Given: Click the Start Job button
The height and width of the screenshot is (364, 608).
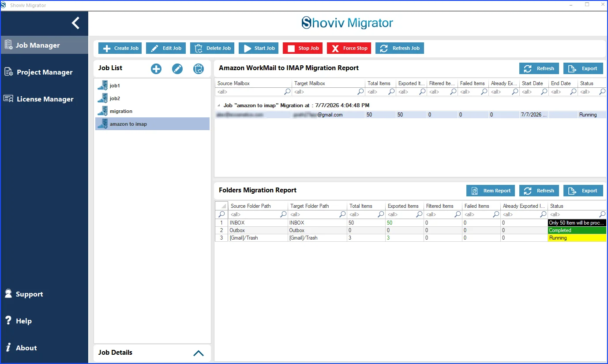Looking at the screenshot, I should (259, 48).
